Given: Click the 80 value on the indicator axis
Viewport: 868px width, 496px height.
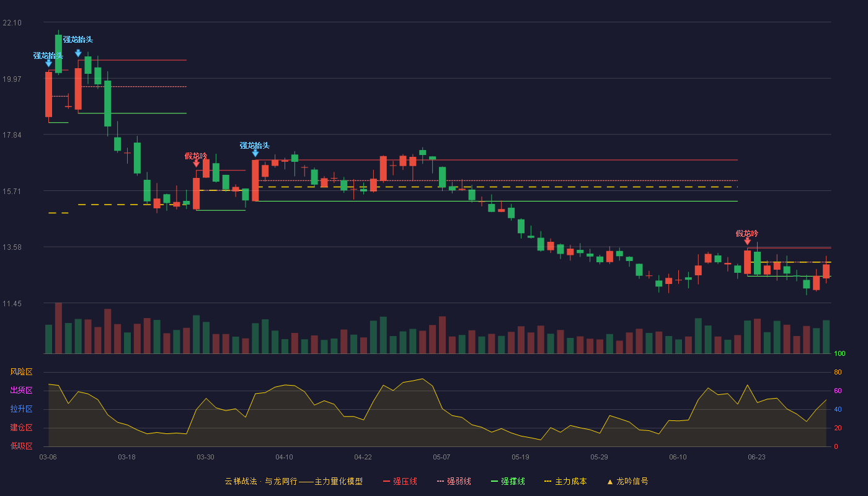Looking at the screenshot, I should tap(838, 372).
